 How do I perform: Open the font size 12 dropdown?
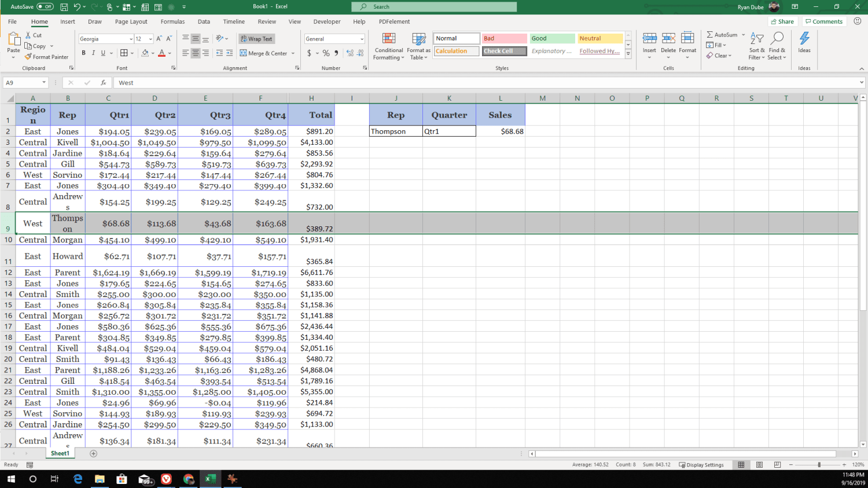(150, 39)
